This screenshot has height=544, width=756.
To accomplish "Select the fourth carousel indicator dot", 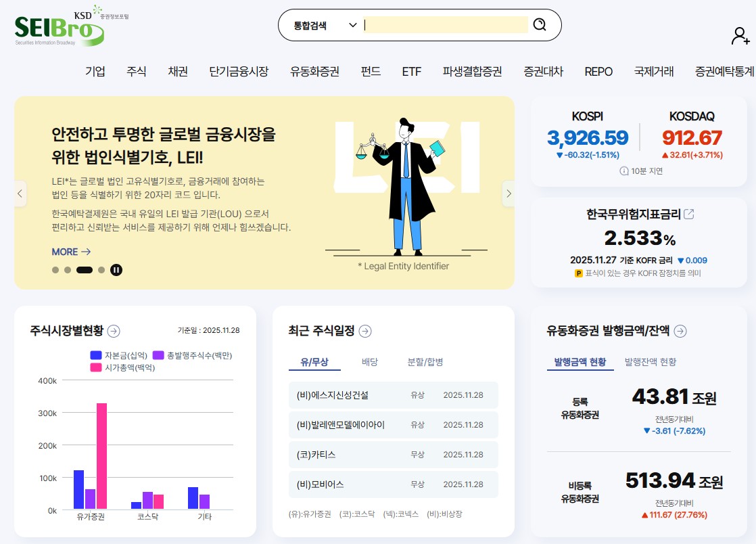I will coord(101,270).
